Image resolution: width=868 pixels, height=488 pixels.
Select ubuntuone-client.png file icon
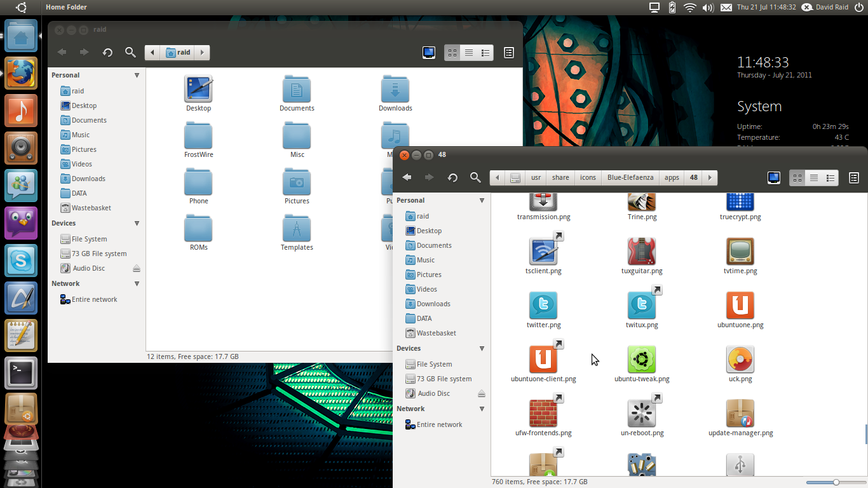point(543,360)
